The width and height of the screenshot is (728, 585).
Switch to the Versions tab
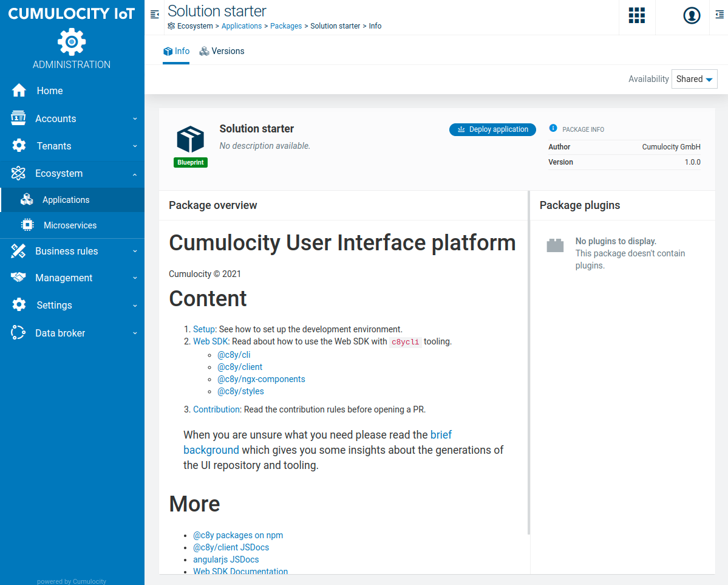point(222,51)
